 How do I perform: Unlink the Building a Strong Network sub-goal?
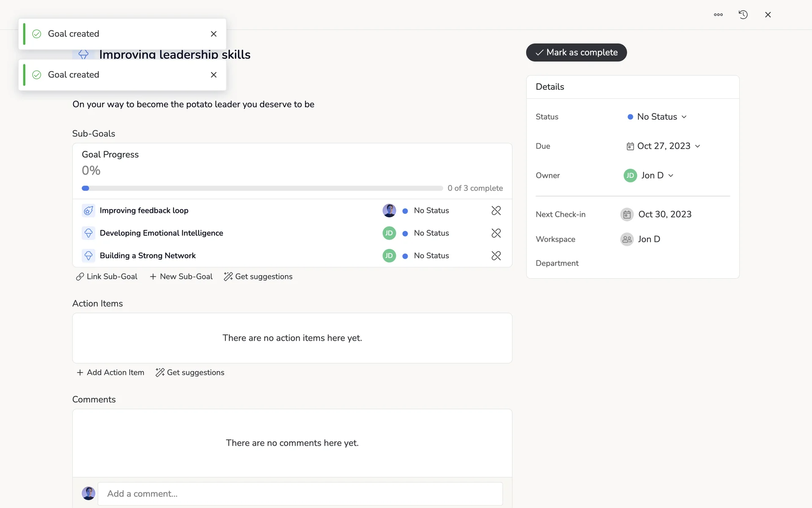click(496, 256)
